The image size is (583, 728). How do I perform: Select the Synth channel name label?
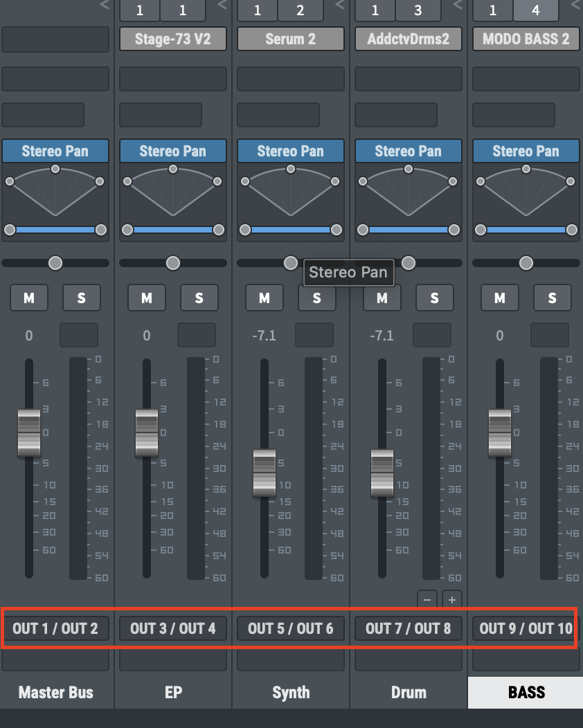(x=291, y=693)
